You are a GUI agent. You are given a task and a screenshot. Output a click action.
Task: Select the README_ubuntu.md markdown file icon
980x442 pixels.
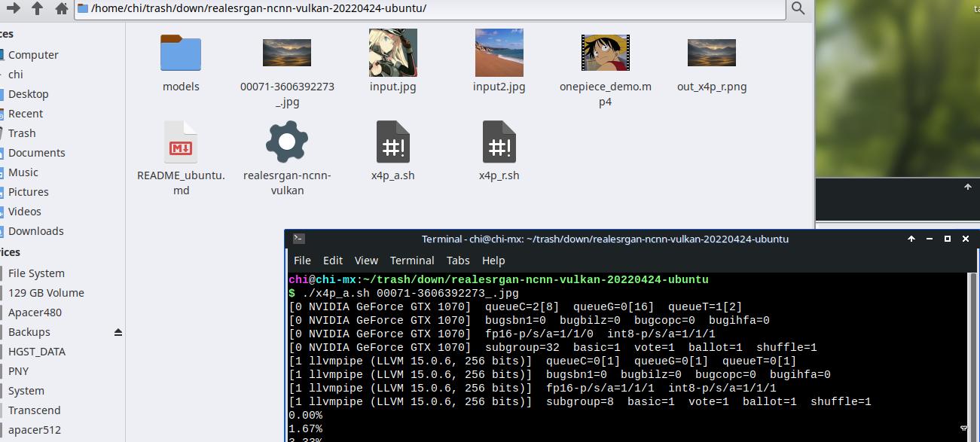pyautogui.click(x=181, y=142)
